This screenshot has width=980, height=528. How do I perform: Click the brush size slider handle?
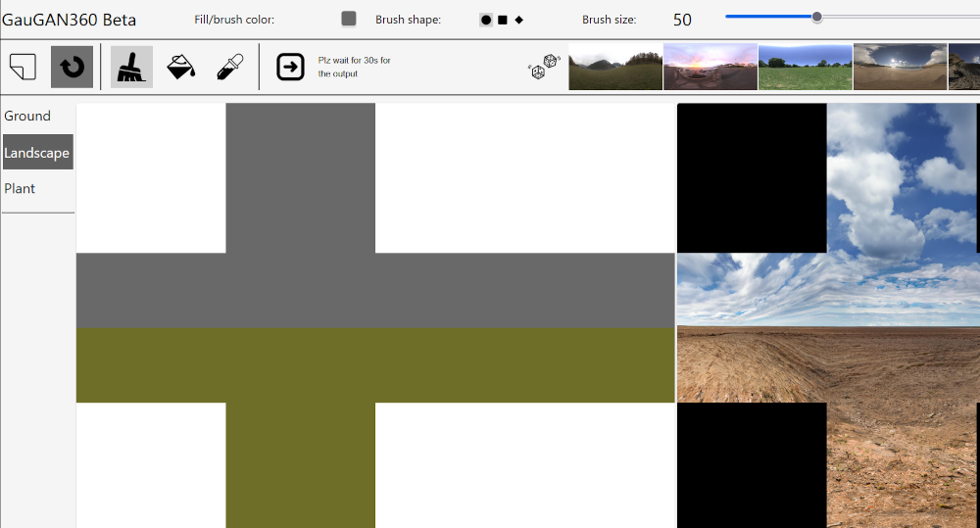click(x=817, y=17)
